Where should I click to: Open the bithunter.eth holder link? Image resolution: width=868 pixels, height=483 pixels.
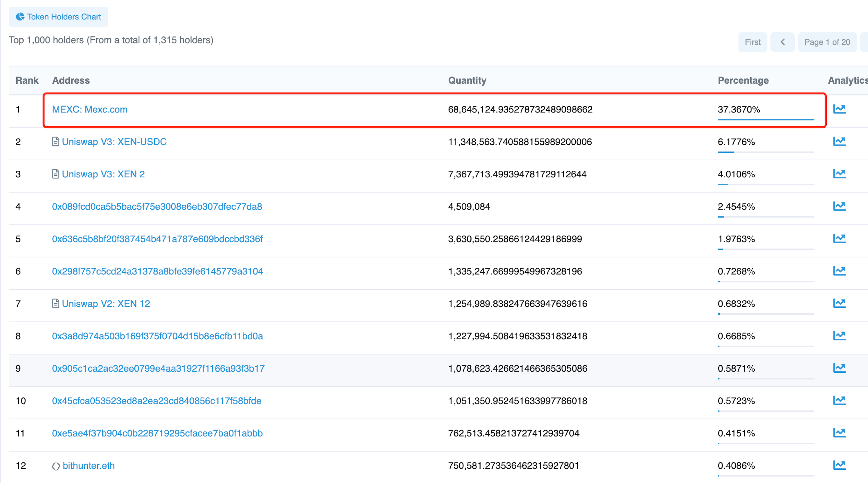88,465
